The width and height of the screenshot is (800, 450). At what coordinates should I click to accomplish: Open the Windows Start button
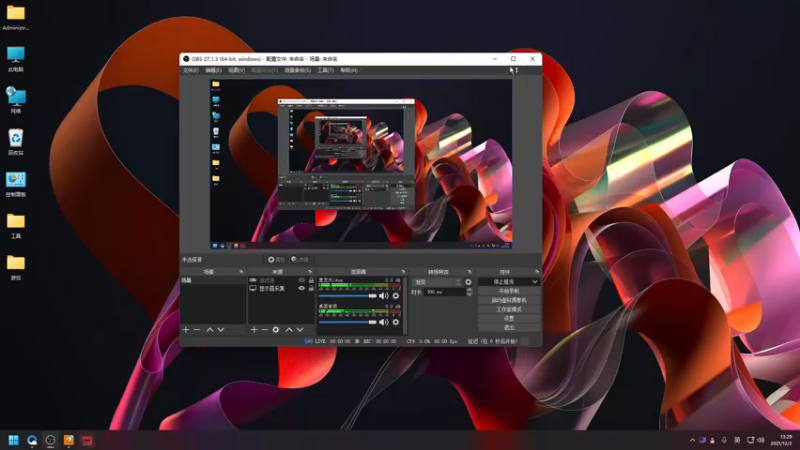tap(14, 440)
